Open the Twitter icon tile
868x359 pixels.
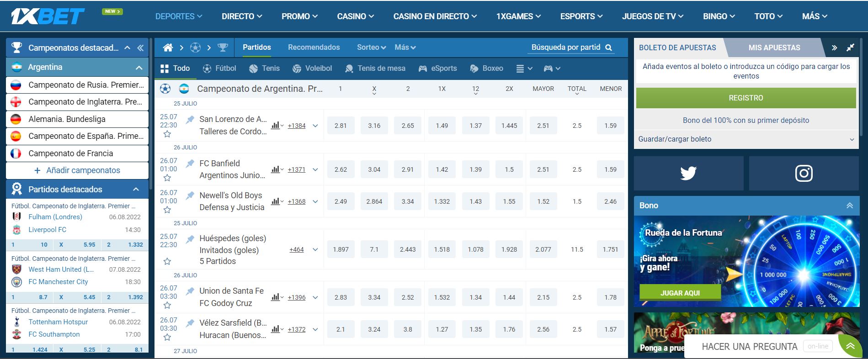pyautogui.click(x=688, y=173)
